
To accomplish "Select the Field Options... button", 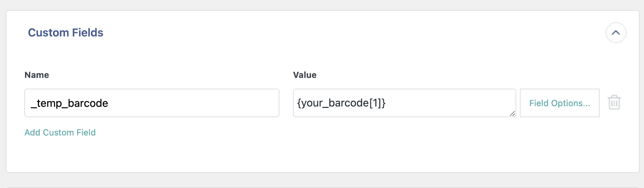I will (x=559, y=103).
